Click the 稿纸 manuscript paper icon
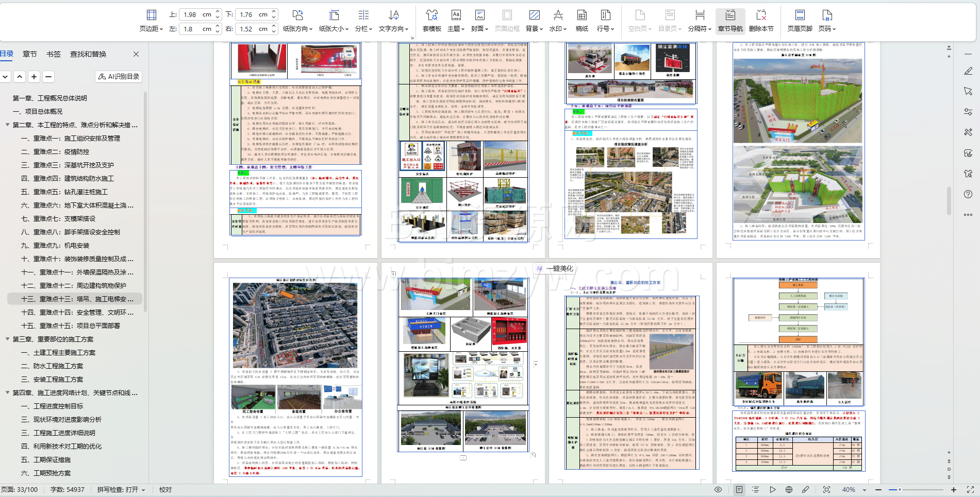This screenshot has width=980, height=497. (x=582, y=15)
